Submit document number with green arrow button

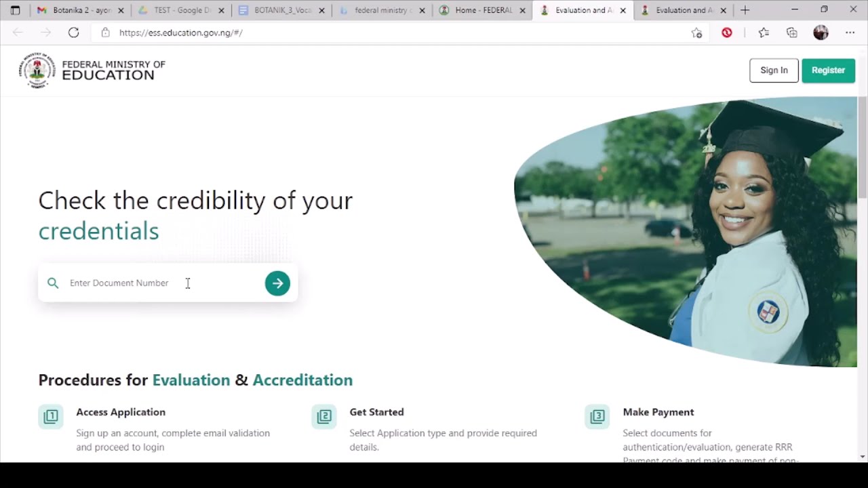click(x=277, y=283)
